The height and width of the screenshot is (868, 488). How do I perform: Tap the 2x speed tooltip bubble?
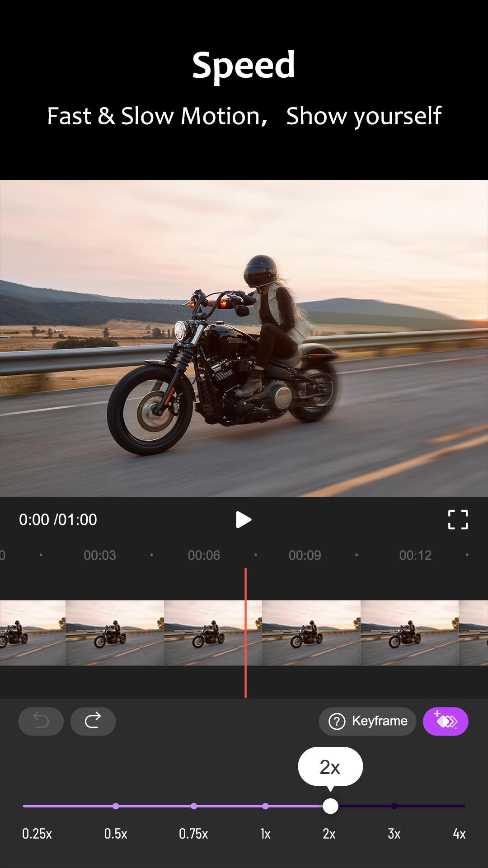point(330,767)
